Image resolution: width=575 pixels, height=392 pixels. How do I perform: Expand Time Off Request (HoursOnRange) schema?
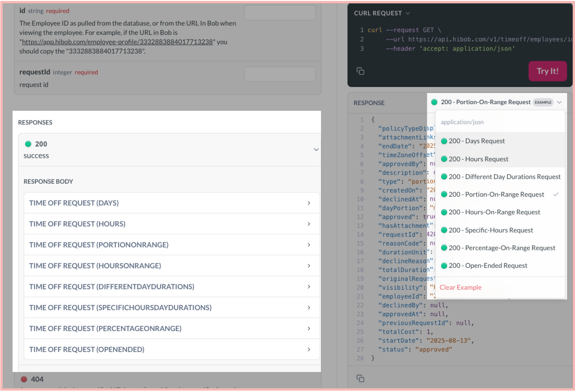pos(172,266)
